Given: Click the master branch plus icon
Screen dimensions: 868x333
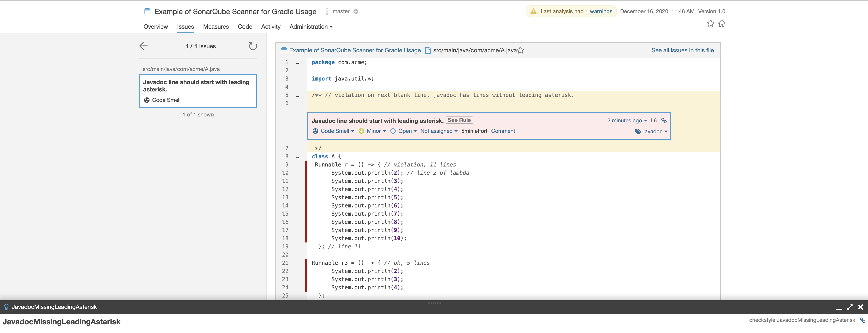Looking at the screenshot, I should pyautogui.click(x=356, y=11).
